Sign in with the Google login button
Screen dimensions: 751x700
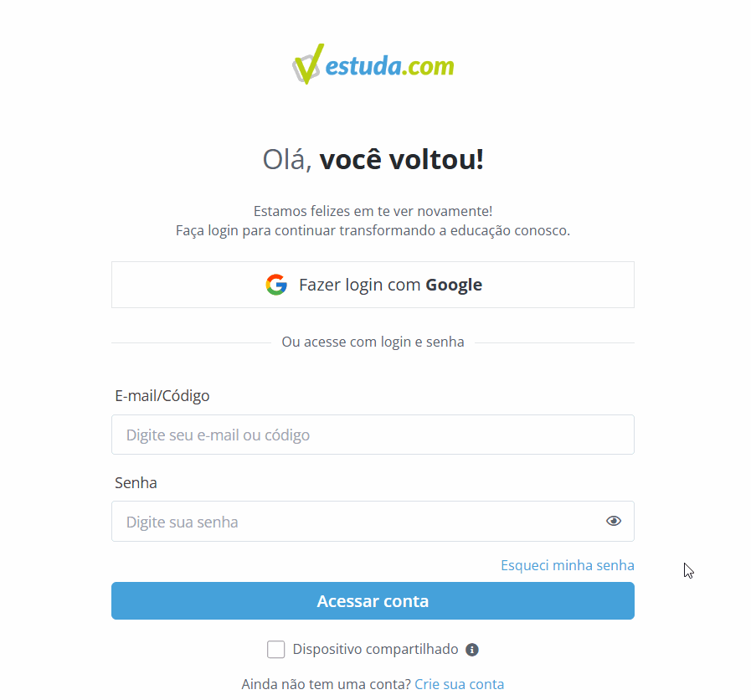(373, 285)
